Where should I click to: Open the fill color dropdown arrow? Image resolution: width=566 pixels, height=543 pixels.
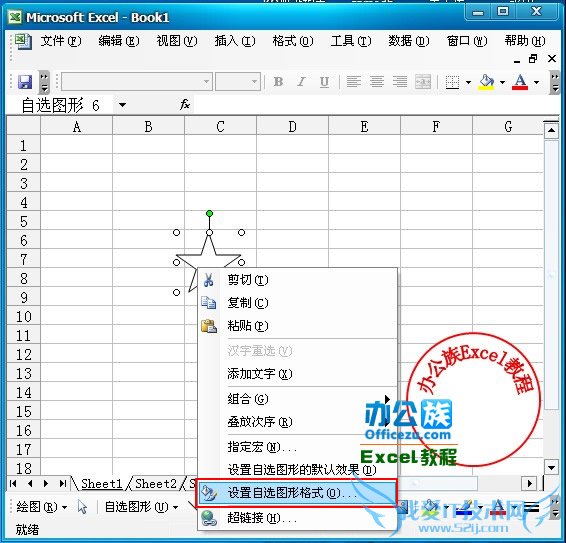502,82
